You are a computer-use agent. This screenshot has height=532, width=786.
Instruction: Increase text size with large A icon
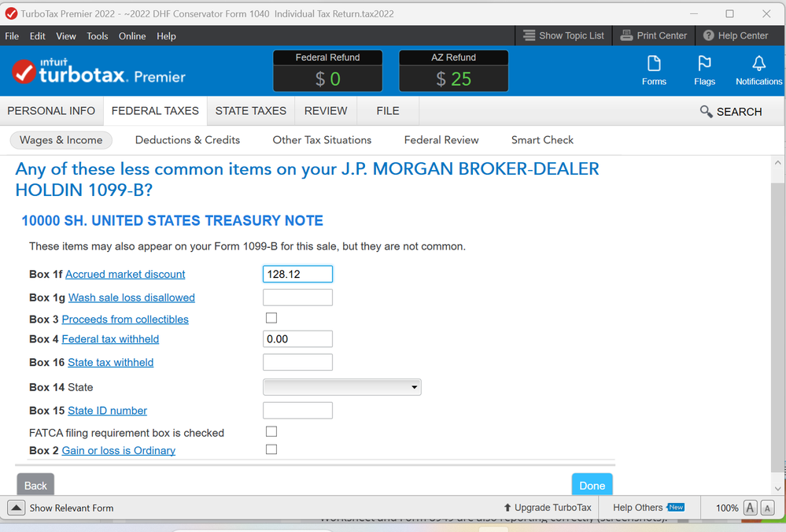tap(750, 508)
